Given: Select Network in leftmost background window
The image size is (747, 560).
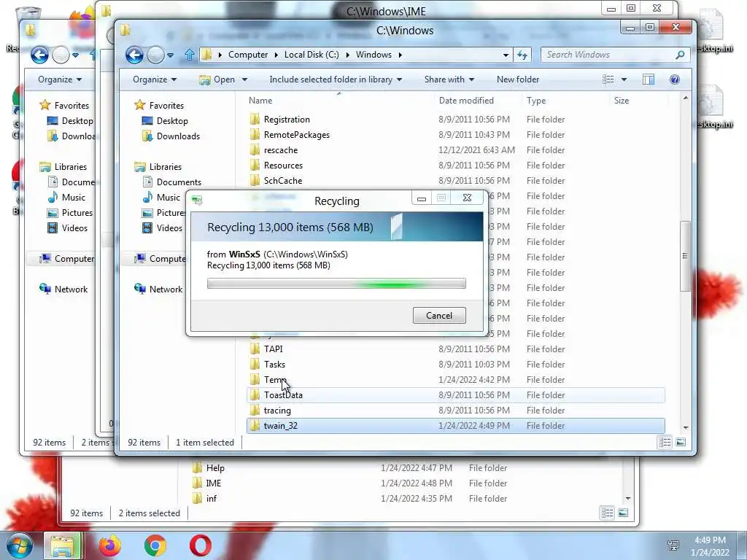Looking at the screenshot, I should (71, 289).
